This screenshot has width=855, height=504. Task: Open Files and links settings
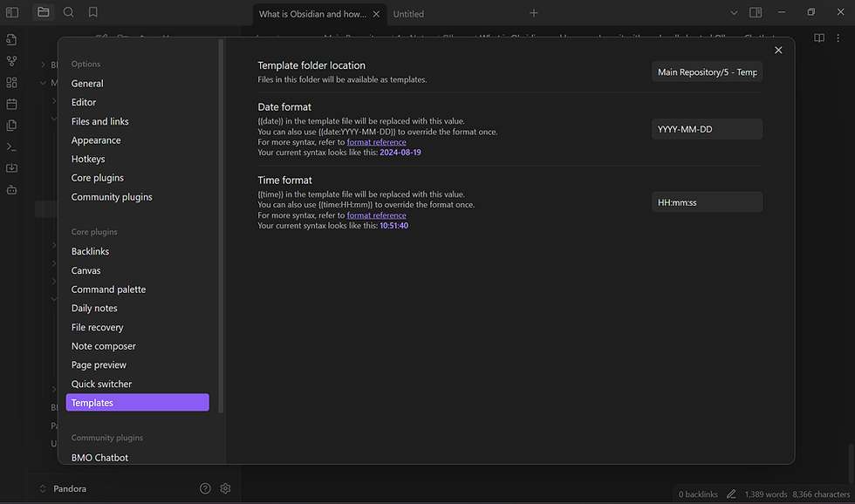point(138,121)
